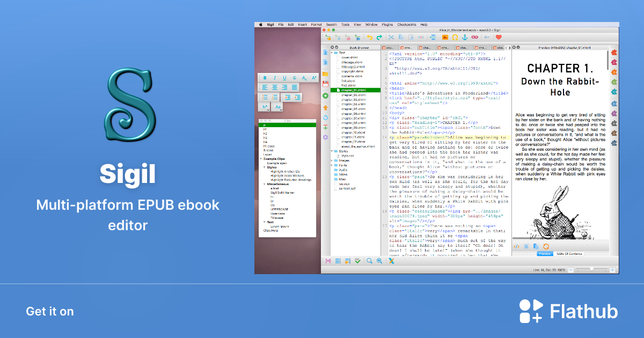Click the anchor icon to insert ID
644x338 pixels.
pyautogui.click(x=465, y=37)
